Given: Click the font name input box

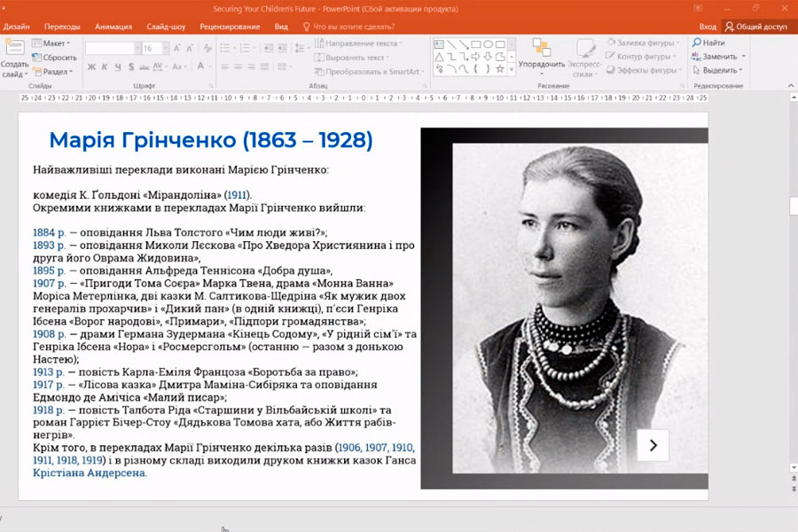Looking at the screenshot, I should [x=108, y=48].
